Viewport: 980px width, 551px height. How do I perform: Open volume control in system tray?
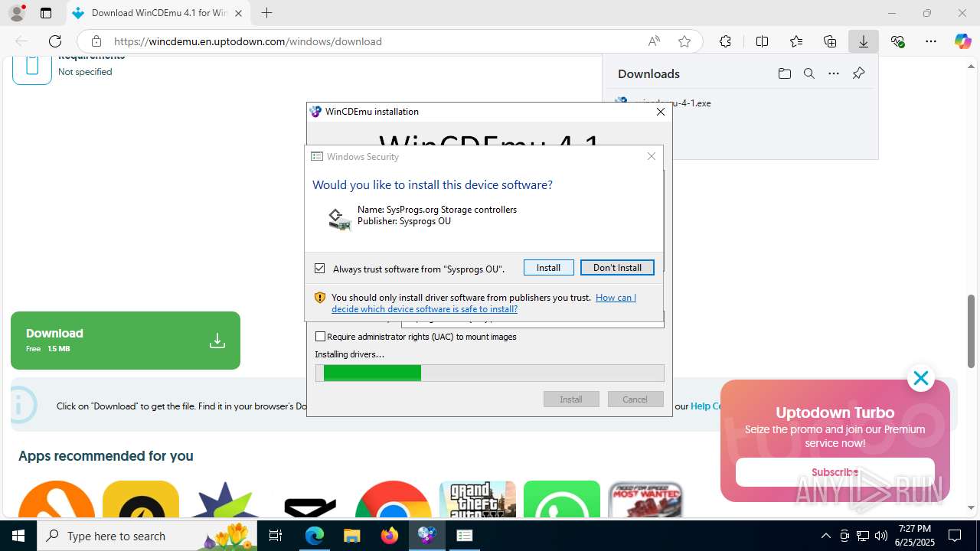tap(881, 536)
